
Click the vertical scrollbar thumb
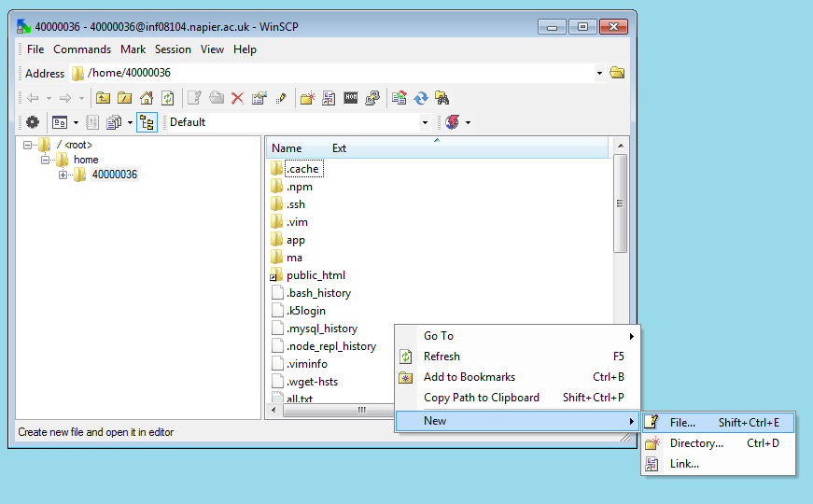(x=620, y=203)
